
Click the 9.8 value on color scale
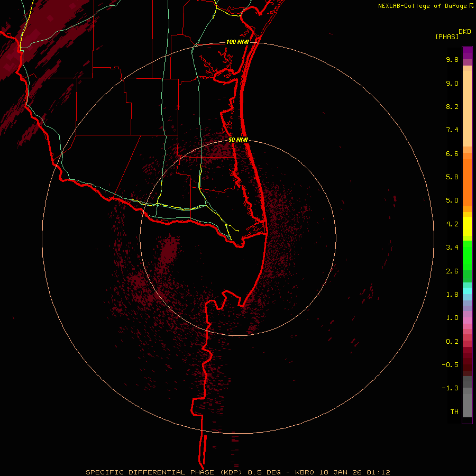(452, 59)
